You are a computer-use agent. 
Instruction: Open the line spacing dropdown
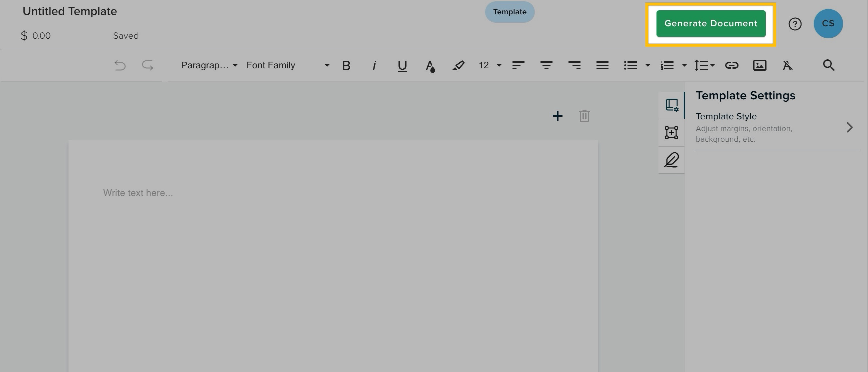(x=704, y=65)
